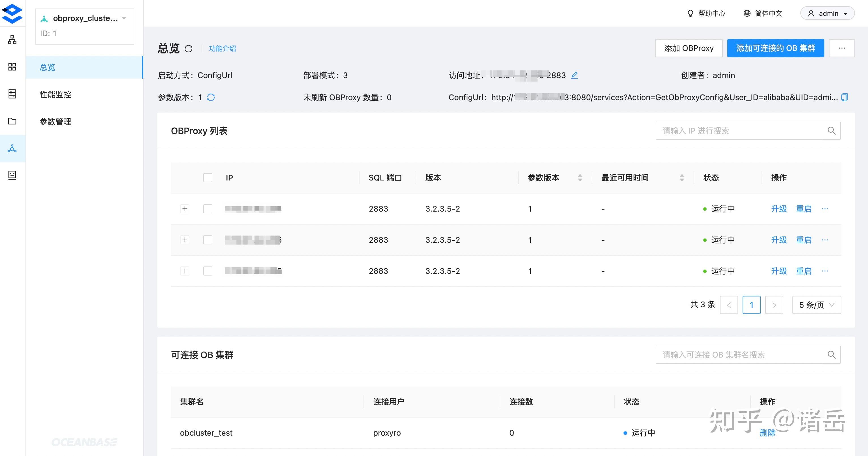Open the admin user dropdown

(x=828, y=14)
